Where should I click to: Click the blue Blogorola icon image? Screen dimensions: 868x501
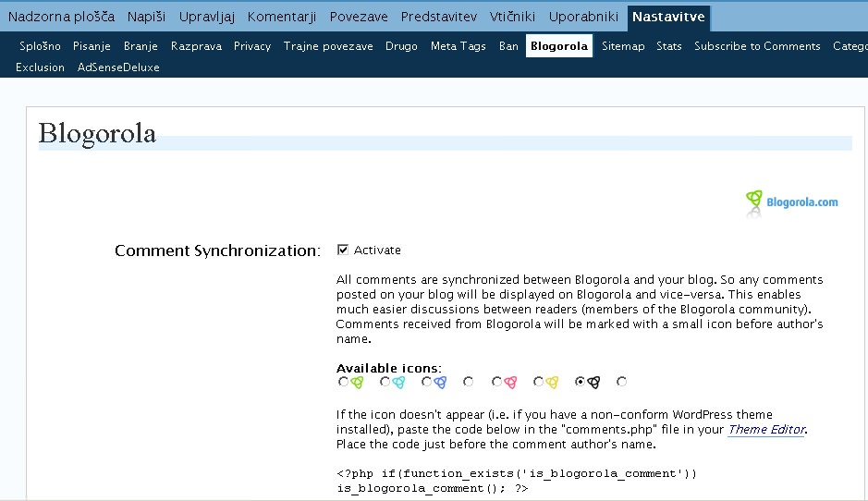pyautogui.click(x=440, y=382)
